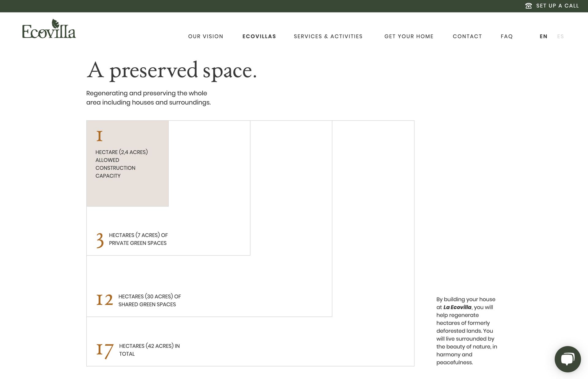Click the highlighted 1 hectare construction block
This screenshot has width=588, height=379.
point(127,163)
